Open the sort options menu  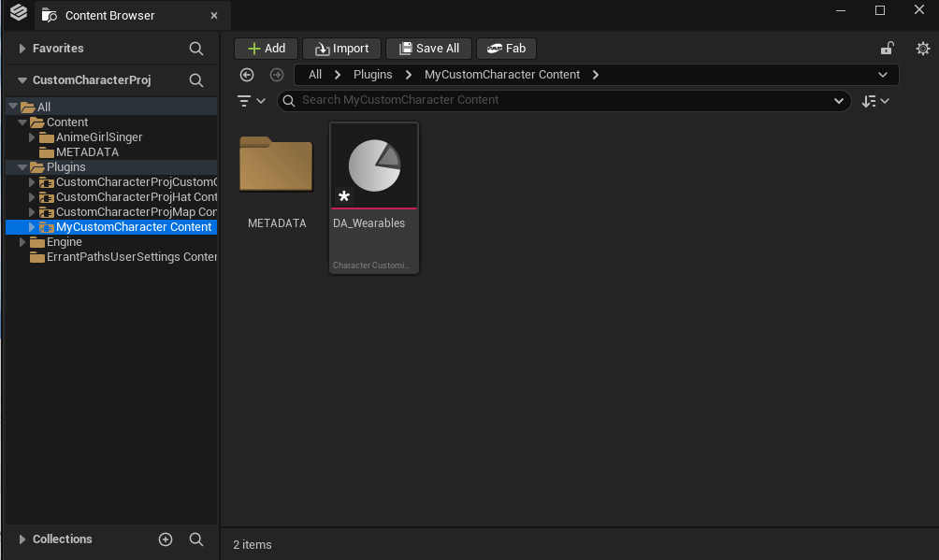pyautogui.click(x=874, y=101)
